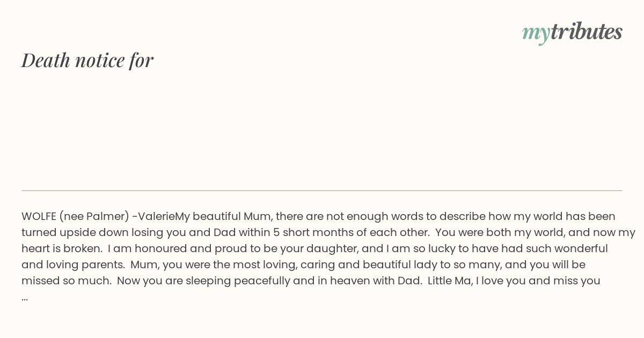The width and height of the screenshot is (644, 338).
Task: Select the "Death notice for" heading
Action: 87,60
